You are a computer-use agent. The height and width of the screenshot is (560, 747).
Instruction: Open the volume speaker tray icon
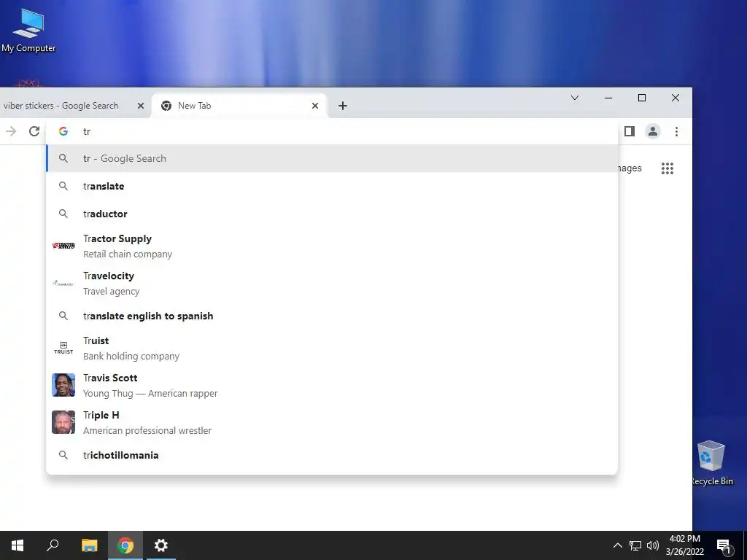652,545
